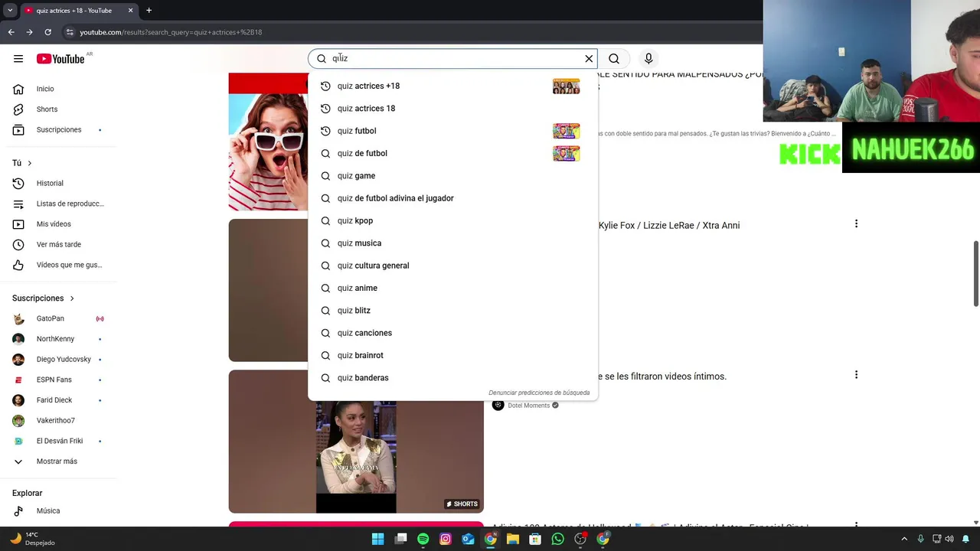The height and width of the screenshot is (551, 980).
Task: Click inside the YouTube search field
Action: tap(452, 58)
